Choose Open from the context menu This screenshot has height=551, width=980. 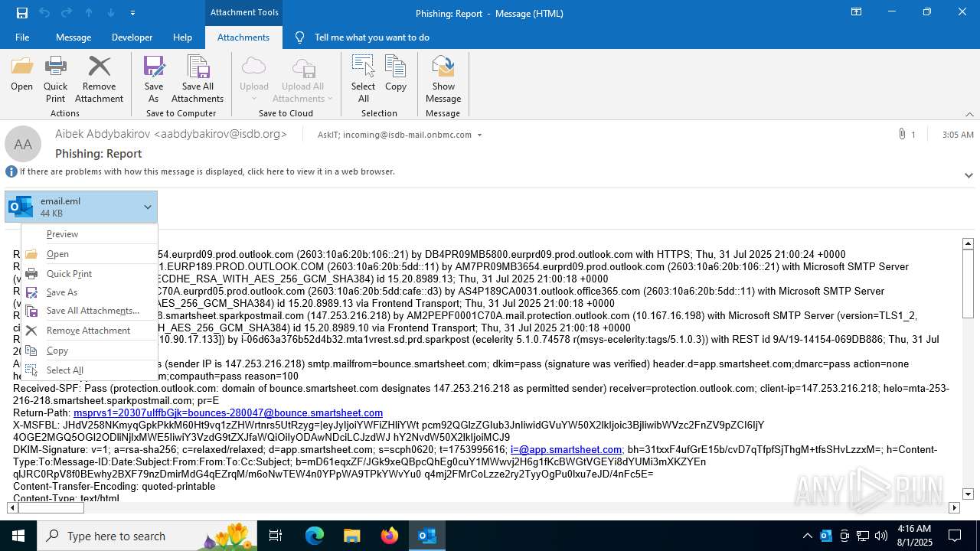point(90,254)
